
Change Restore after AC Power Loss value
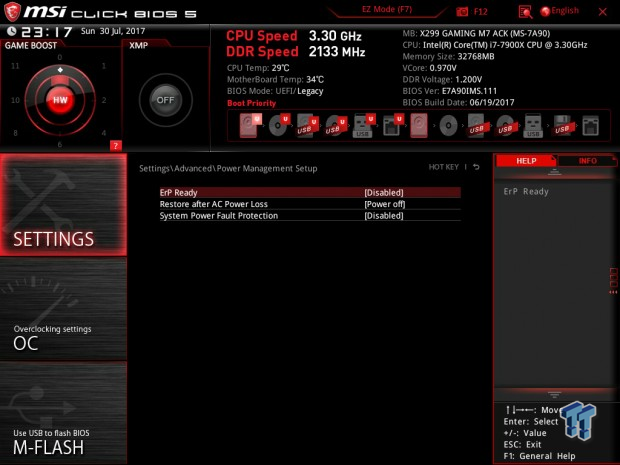(x=385, y=204)
